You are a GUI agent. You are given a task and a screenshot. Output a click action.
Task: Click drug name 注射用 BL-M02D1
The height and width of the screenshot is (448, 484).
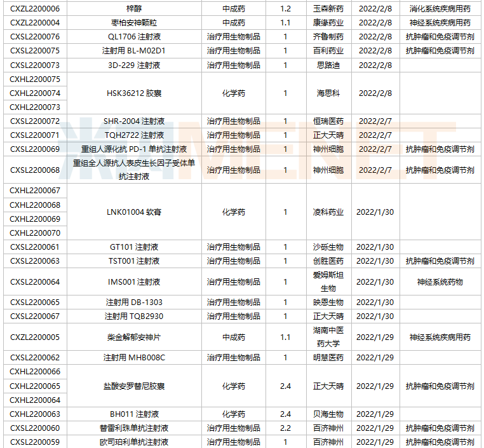[134, 51]
